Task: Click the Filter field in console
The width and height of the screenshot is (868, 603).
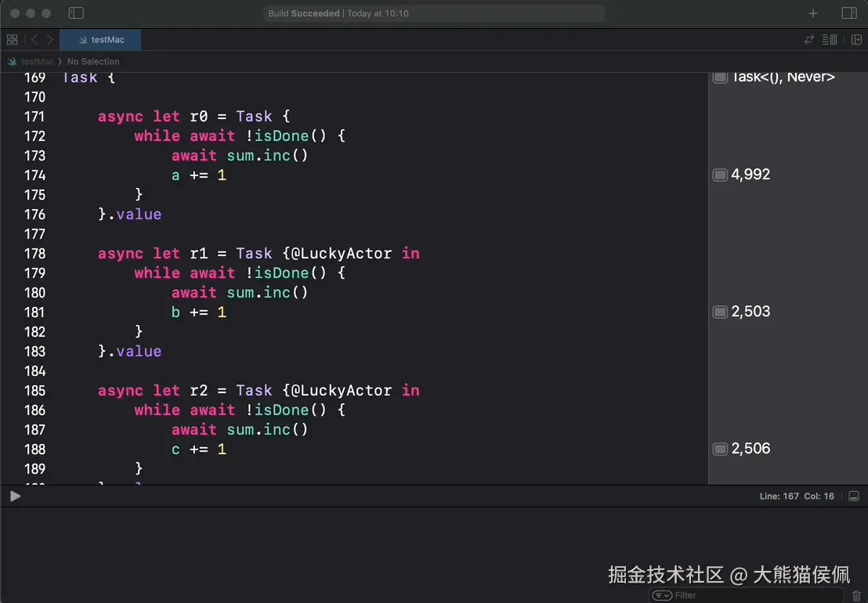Action: (x=747, y=595)
